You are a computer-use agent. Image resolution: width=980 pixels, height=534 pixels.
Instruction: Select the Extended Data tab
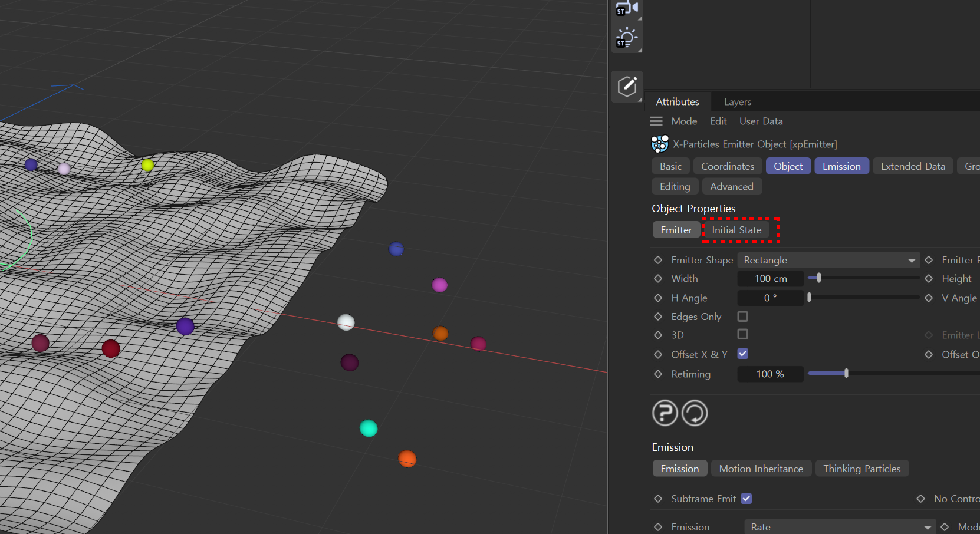tap(913, 166)
